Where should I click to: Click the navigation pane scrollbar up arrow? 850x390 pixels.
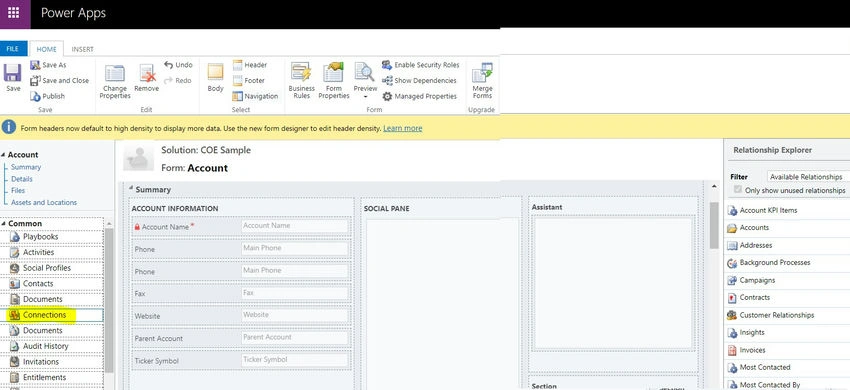(108, 223)
